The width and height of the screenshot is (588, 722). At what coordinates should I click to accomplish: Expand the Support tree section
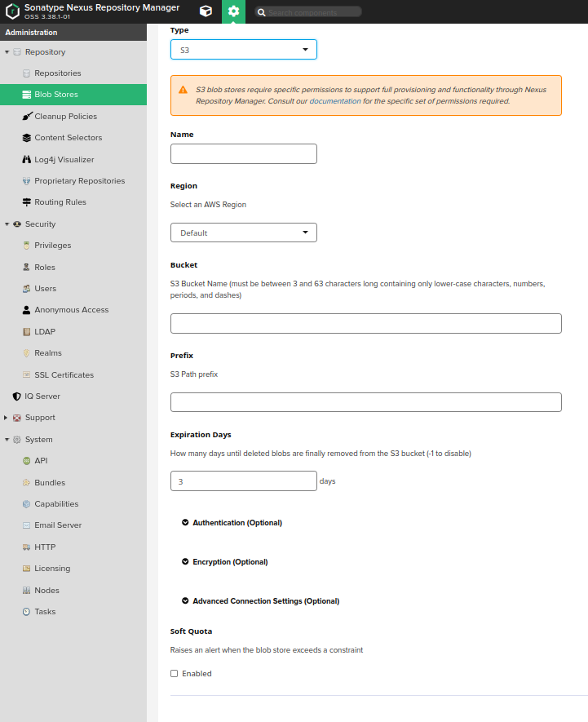coord(6,418)
